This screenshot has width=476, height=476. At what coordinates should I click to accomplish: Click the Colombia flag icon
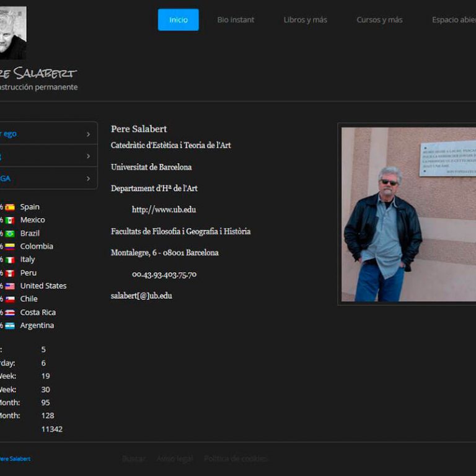(10, 247)
